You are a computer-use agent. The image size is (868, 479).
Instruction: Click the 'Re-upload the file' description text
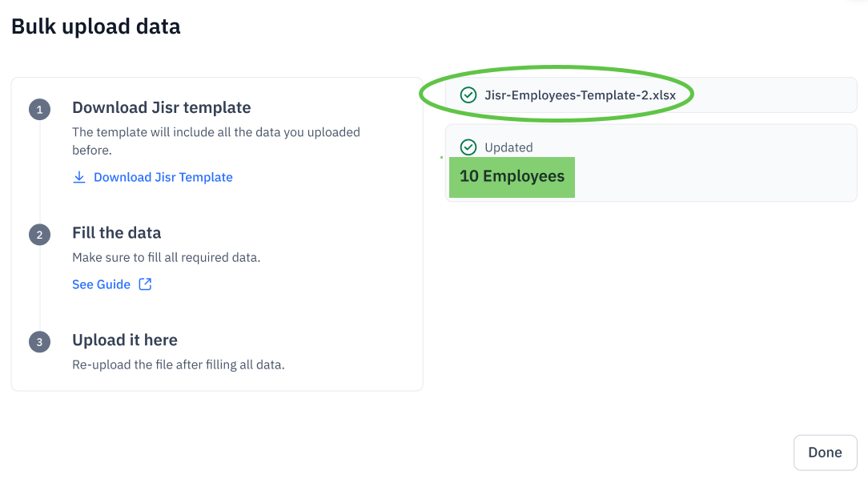[x=178, y=364]
